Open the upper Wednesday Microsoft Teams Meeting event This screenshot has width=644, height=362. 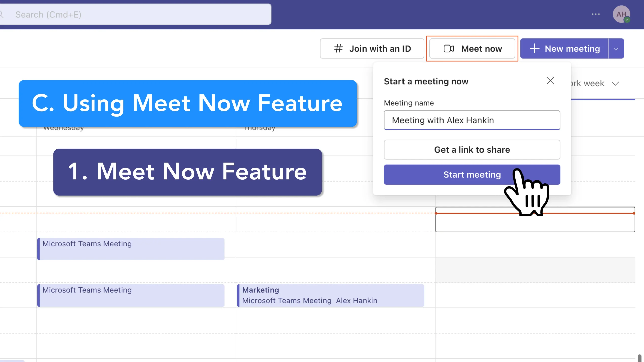click(x=131, y=249)
